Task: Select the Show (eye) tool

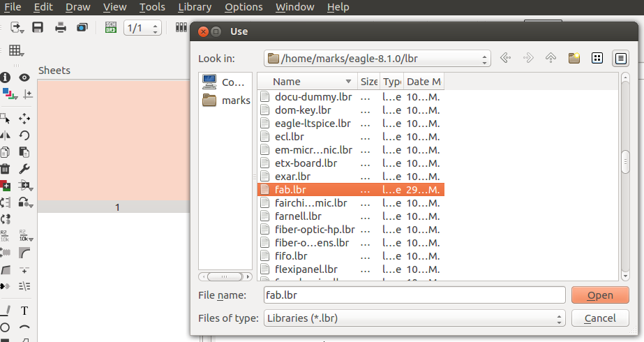Action: (x=24, y=77)
